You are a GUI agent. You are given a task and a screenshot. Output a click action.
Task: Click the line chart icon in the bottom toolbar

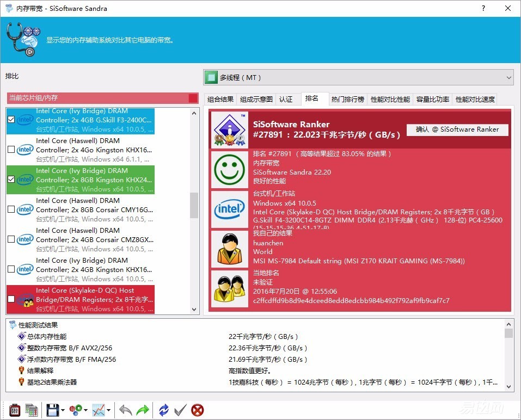(99, 410)
